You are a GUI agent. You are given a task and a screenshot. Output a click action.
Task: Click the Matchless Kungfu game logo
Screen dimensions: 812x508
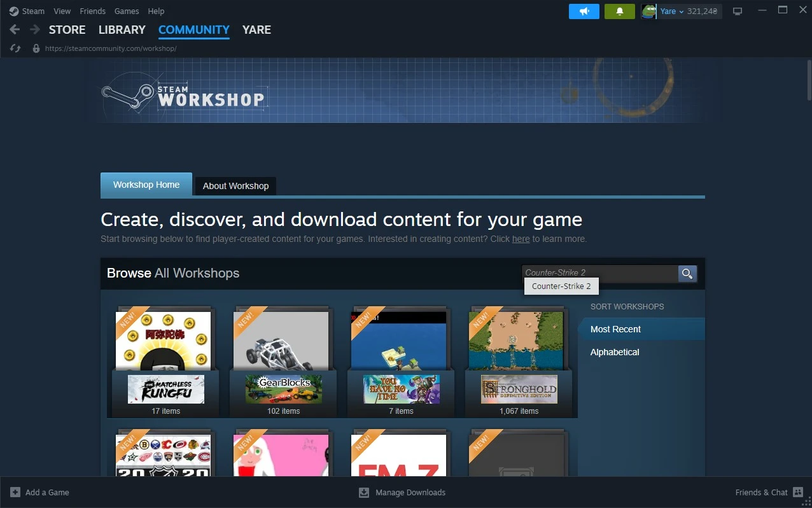(166, 389)
